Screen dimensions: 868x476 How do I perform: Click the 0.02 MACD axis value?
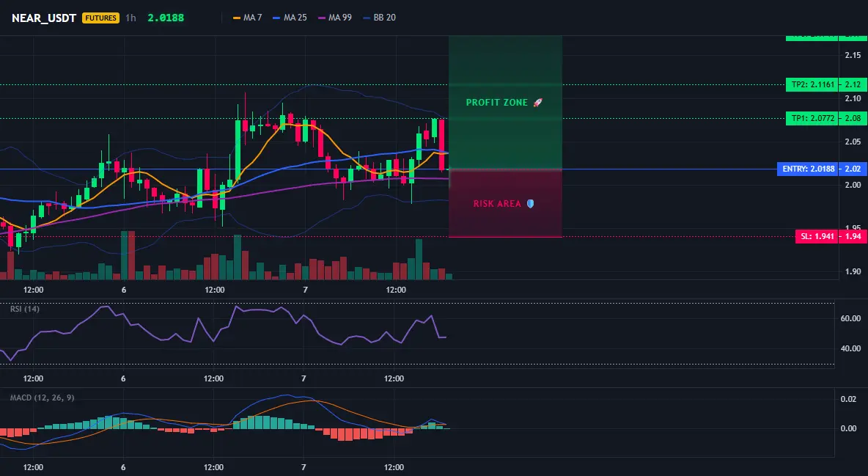pos(848,399)
